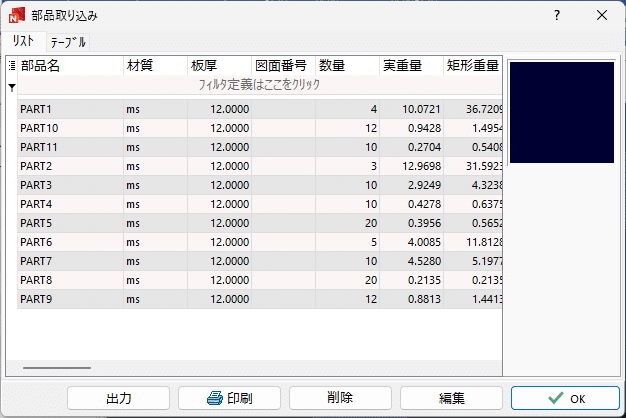The image size is (626, 418).
Task: Click the 数量 cell of PART1
Action: coord(347,109)
